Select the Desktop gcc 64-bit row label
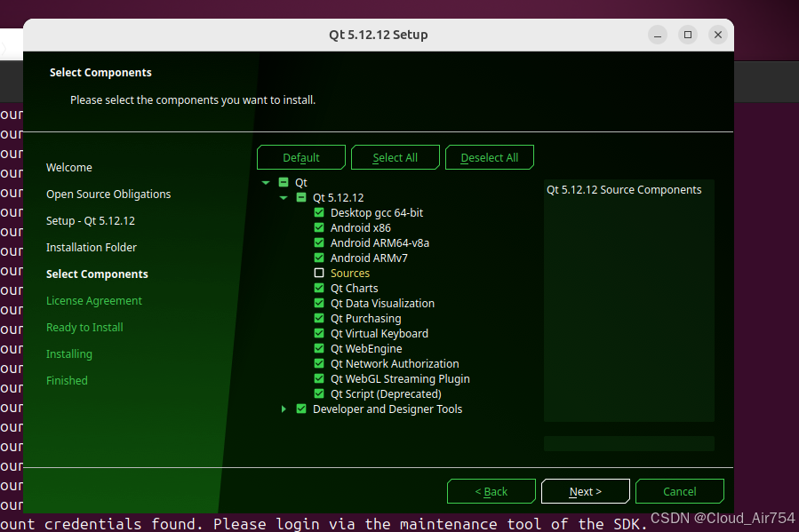The height and width of the screenshot is (532, 799). click(x=377, y=213)
